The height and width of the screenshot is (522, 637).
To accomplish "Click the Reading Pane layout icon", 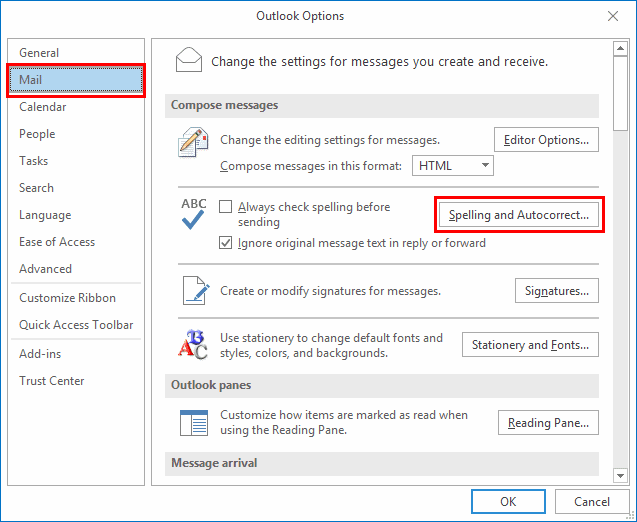I will pos(193,422).
